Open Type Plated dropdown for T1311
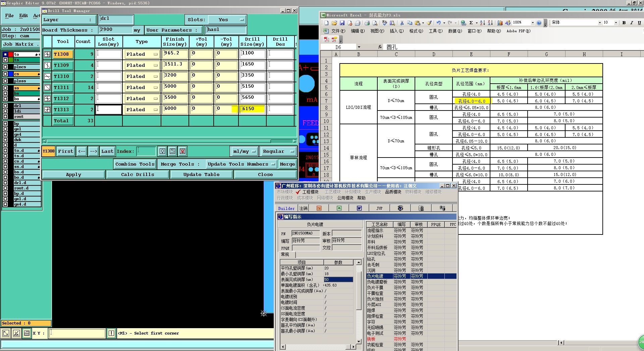The height and width of the screenshot is (351, 644). tap(142, 87)
